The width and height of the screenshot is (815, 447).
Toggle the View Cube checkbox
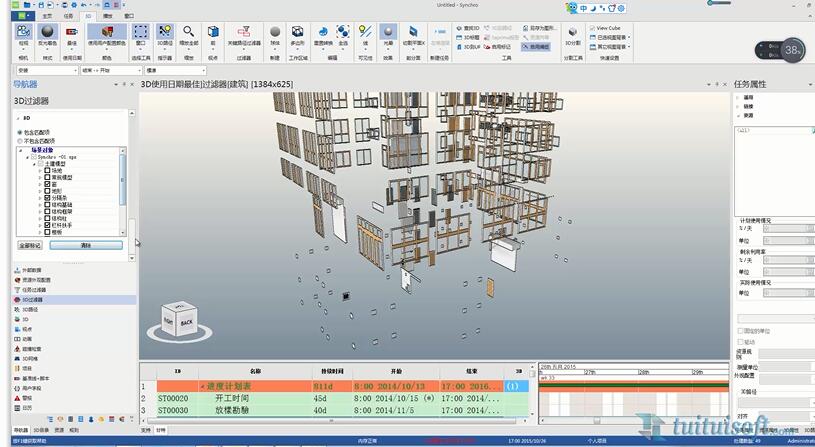(x=592, y=28)
